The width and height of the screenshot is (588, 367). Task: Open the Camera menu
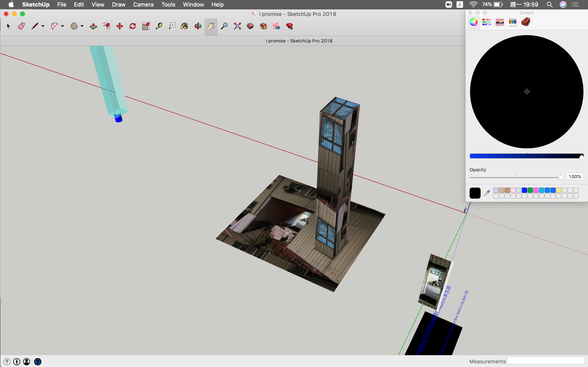coord(143,5)
